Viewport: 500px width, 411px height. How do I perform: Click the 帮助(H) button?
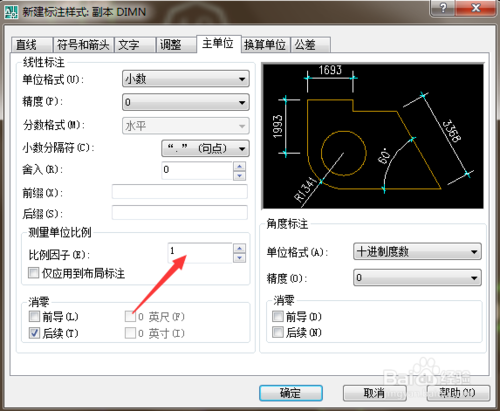458,393
